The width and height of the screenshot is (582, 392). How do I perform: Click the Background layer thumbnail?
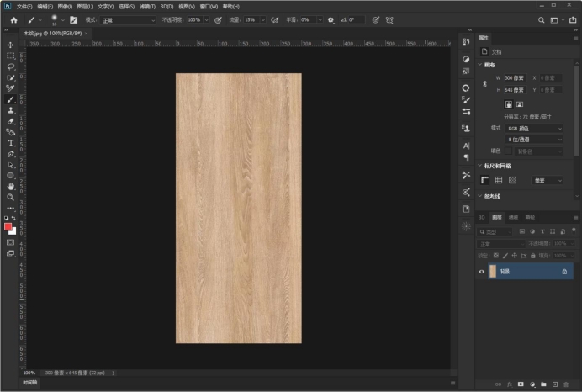(493, 272)
